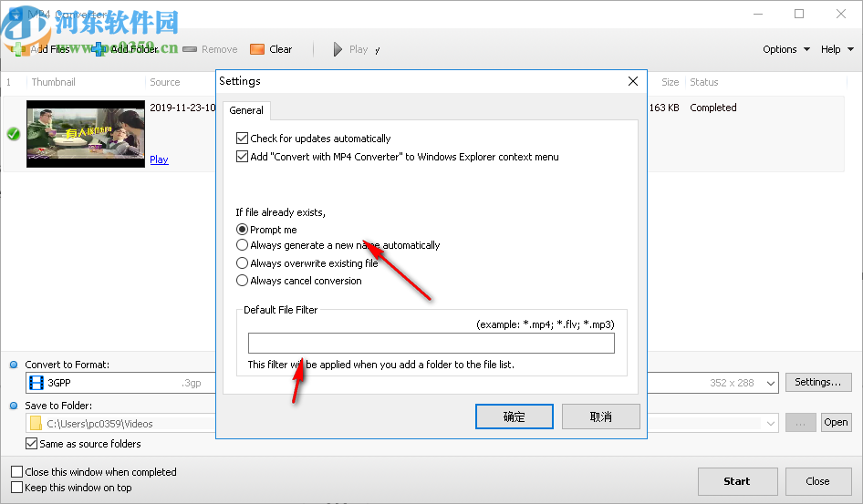Screen dimensions: 863x504
Task: Click the Status column header
Action: tap(704, 82)
